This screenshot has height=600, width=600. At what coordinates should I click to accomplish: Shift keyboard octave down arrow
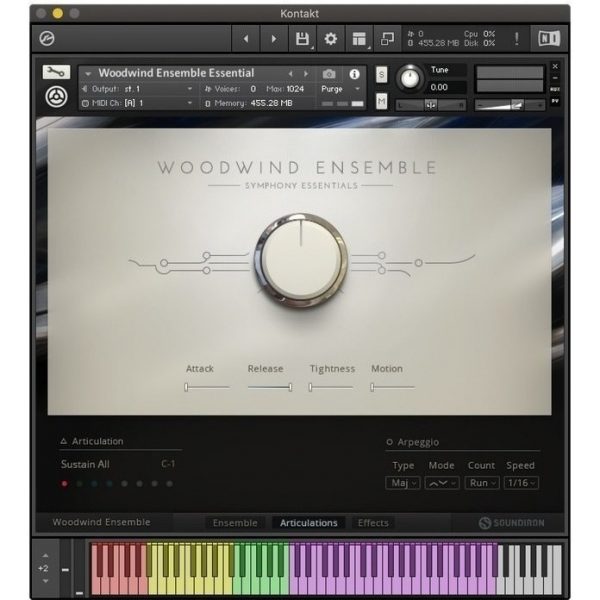tap(46, 581)
